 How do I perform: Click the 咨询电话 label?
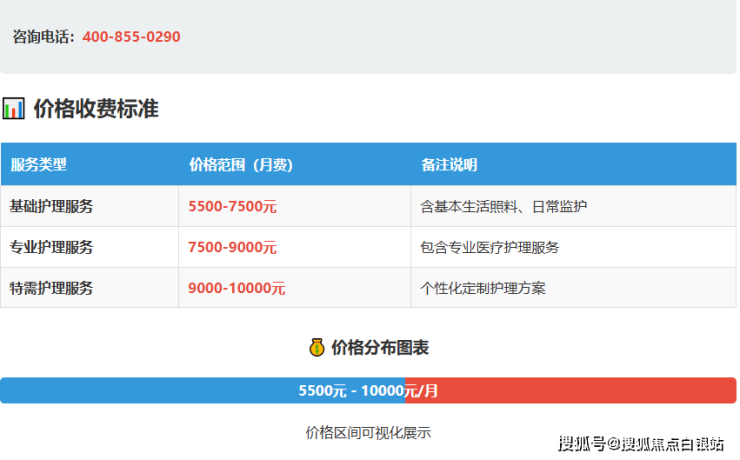click(x=43, y=37)
